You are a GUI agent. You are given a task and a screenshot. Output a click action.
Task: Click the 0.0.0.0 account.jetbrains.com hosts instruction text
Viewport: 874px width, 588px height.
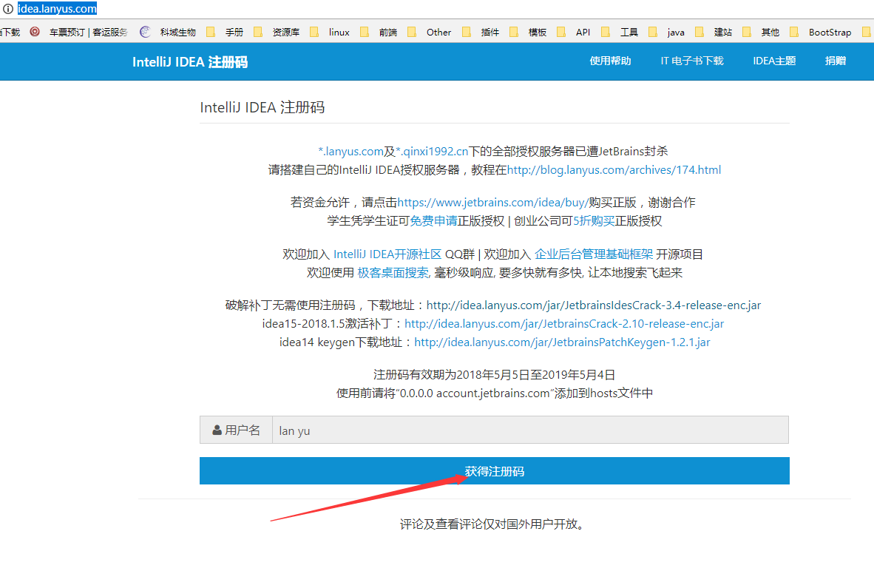point(494,393)
